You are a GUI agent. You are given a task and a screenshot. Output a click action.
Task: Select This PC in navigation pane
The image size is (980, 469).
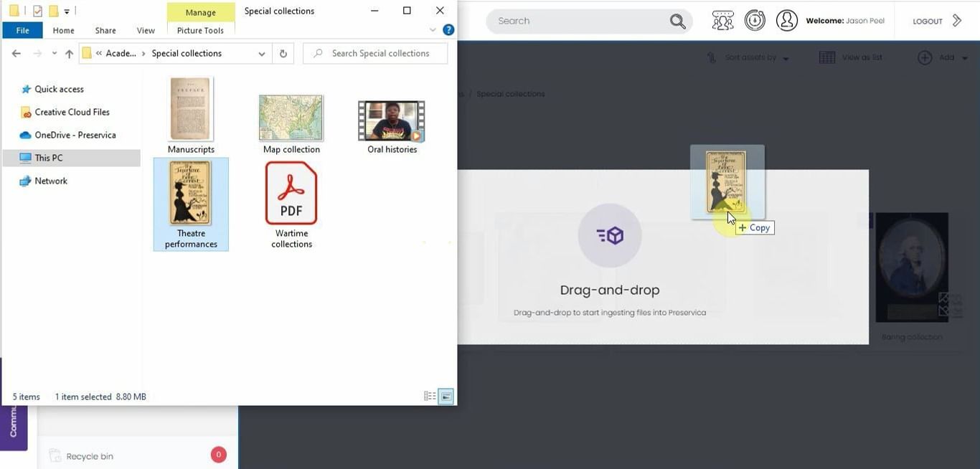tap(48, 158)
